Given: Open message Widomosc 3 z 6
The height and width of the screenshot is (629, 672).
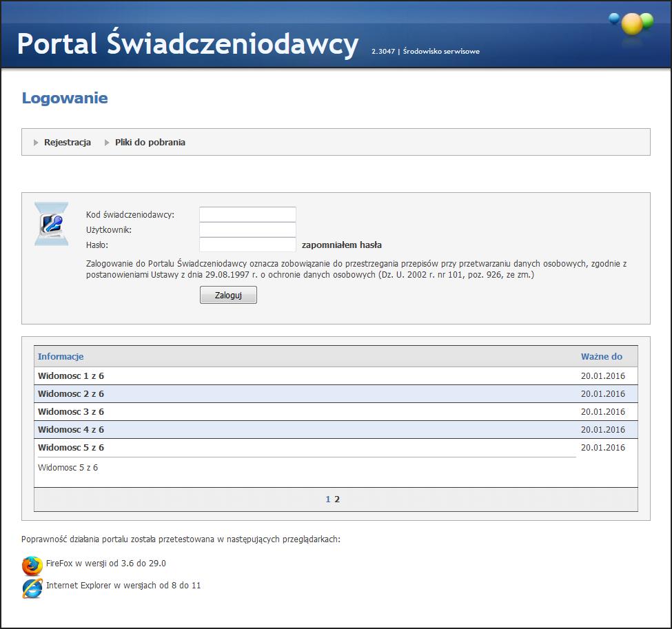Looking at the screenshot, I should 71,412.
